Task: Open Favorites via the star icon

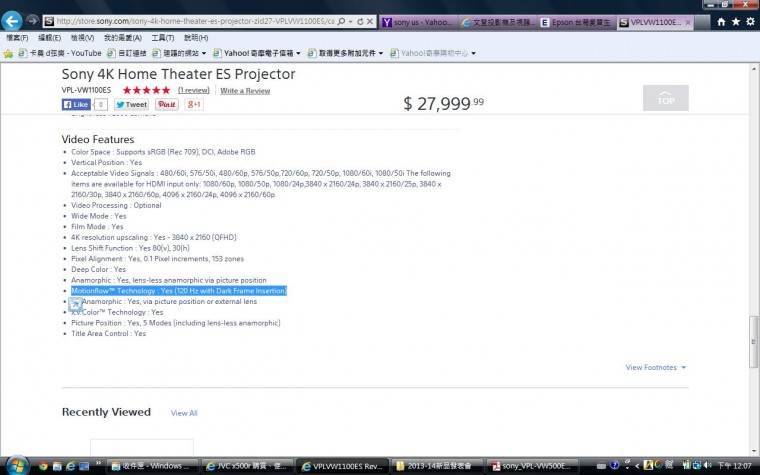Action: [736, 21]
